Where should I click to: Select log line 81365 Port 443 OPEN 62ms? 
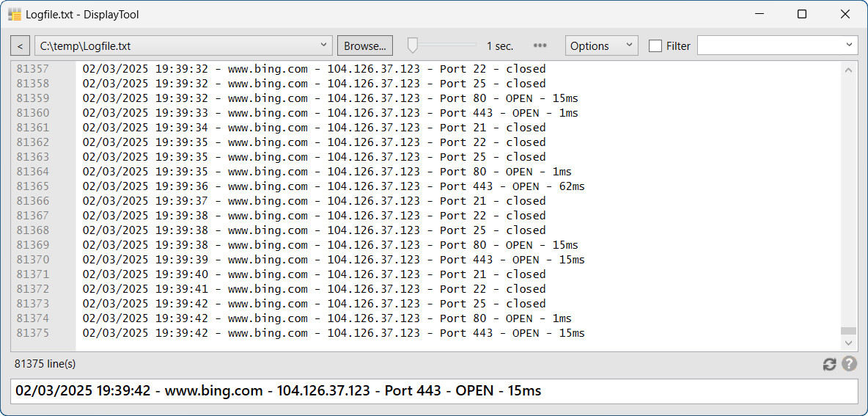pos(334,186)
